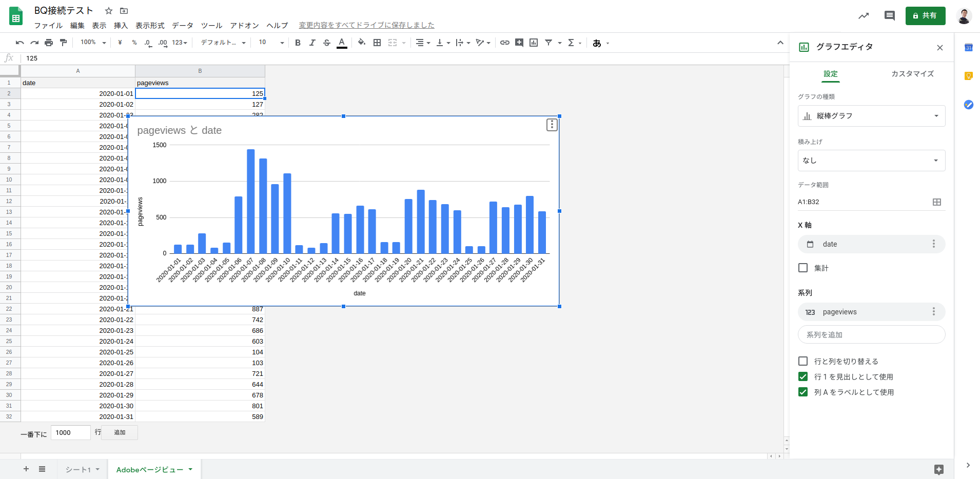Click the 系列を追加 input field
This screenshot has height=479, width=980.
871,334
